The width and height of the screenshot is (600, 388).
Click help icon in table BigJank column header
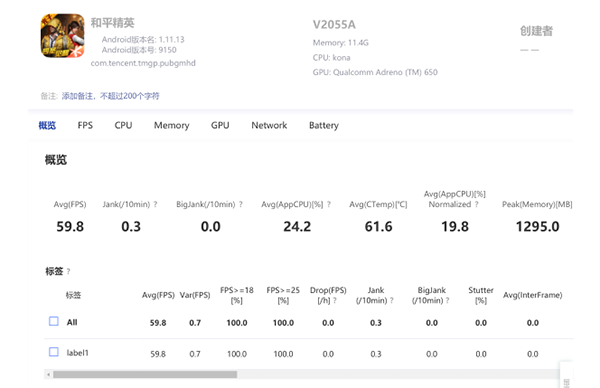point(447,301)
